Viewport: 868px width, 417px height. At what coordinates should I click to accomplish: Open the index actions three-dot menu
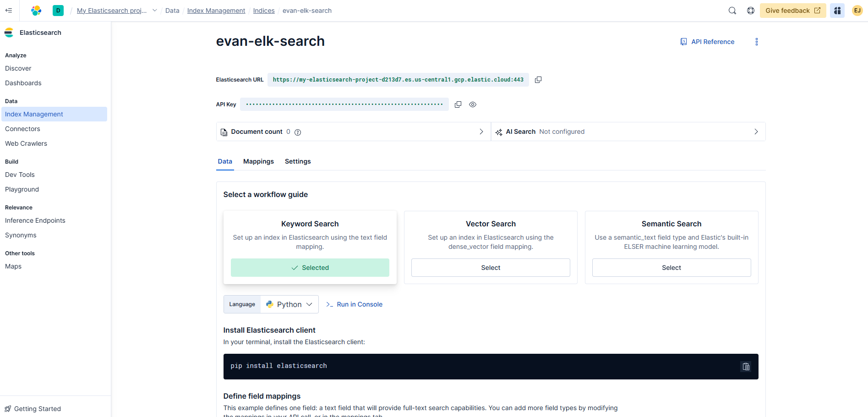pyautogui.click(x=757, y=42)
